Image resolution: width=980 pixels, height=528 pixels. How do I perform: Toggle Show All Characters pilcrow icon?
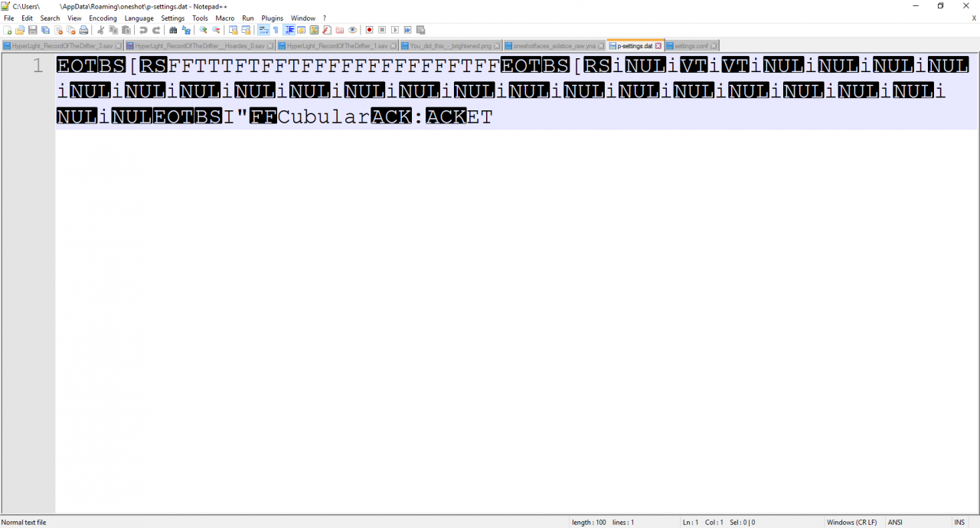[x=276, y=31]
